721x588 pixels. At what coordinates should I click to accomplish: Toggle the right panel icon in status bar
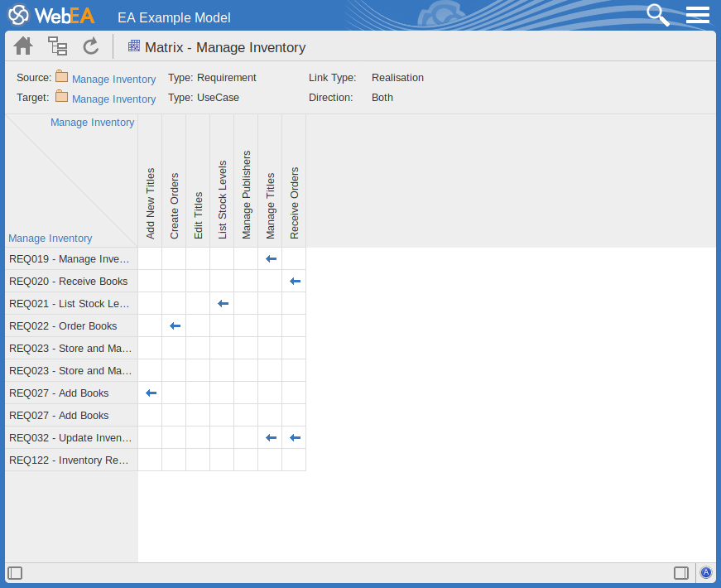681,573
